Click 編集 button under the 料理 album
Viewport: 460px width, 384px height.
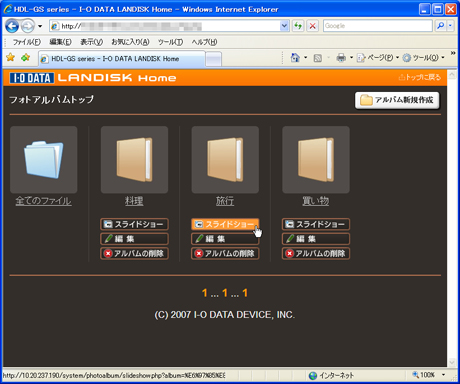pos(134,239)
